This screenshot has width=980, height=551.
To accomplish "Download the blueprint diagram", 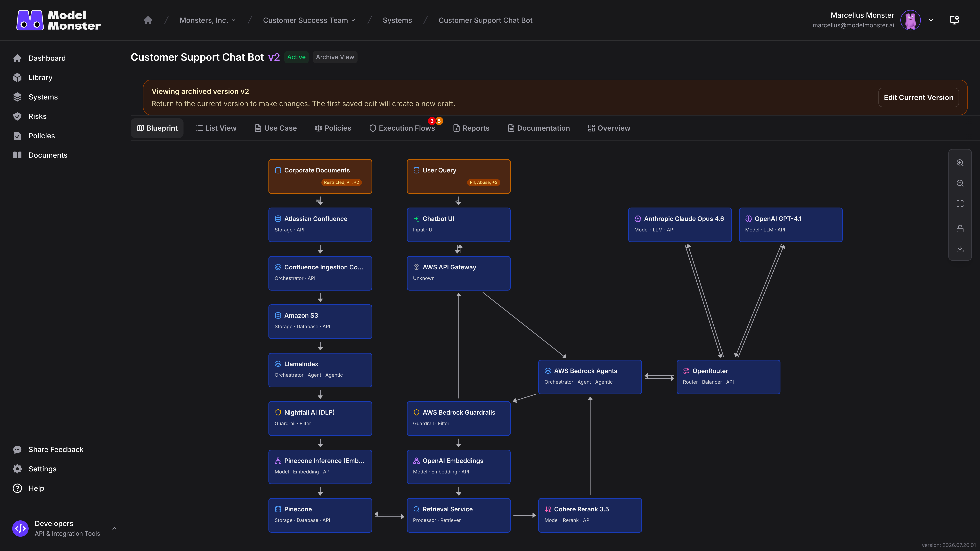I will (x=960, y=249).
